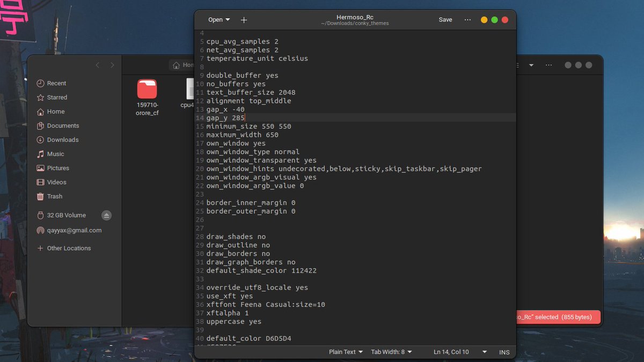This screenshot has width=644, height=362.
Task: Click the Downloads icon in Files sidebar
Action: pos(40,140)
